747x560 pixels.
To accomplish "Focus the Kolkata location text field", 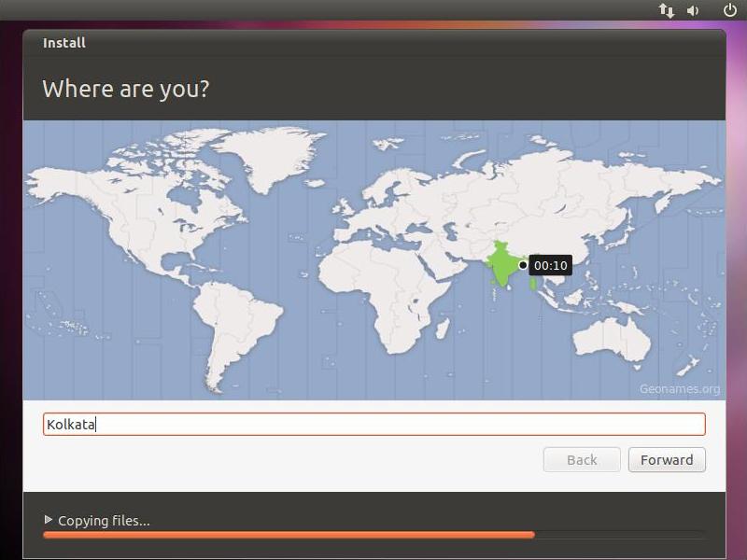I will (374, 424).
